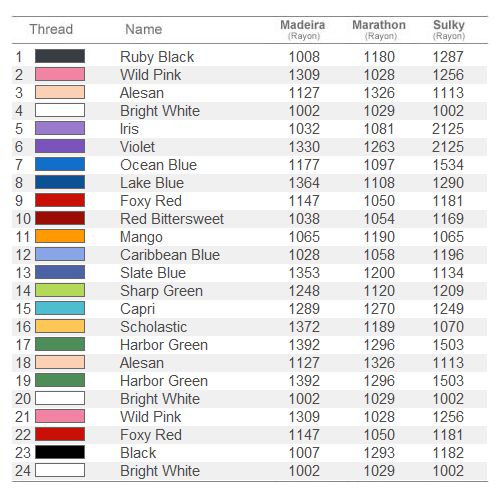Pick the Lake Blue swatch
This screenshot has width=500, height=492.
60,182
